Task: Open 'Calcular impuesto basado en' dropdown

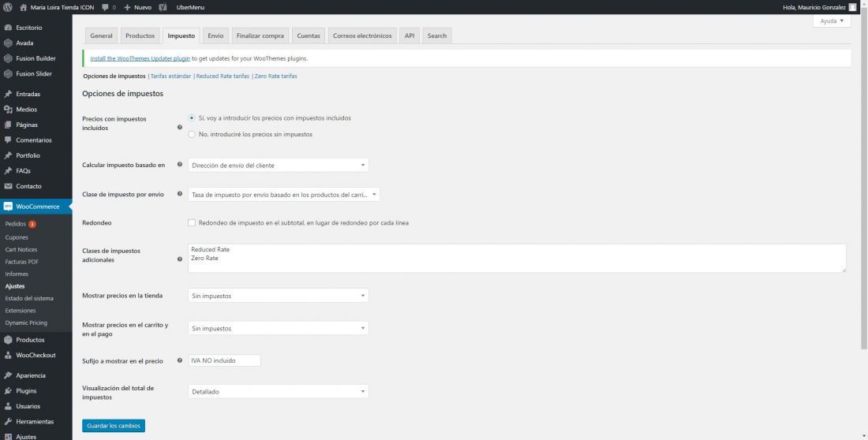Action: pyautogui.click(x=278, y=165)
